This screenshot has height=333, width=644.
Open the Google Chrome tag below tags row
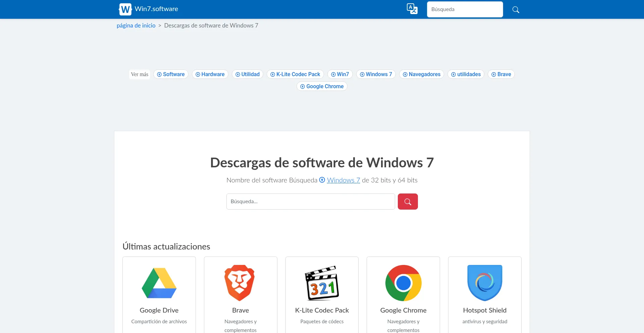322,87
